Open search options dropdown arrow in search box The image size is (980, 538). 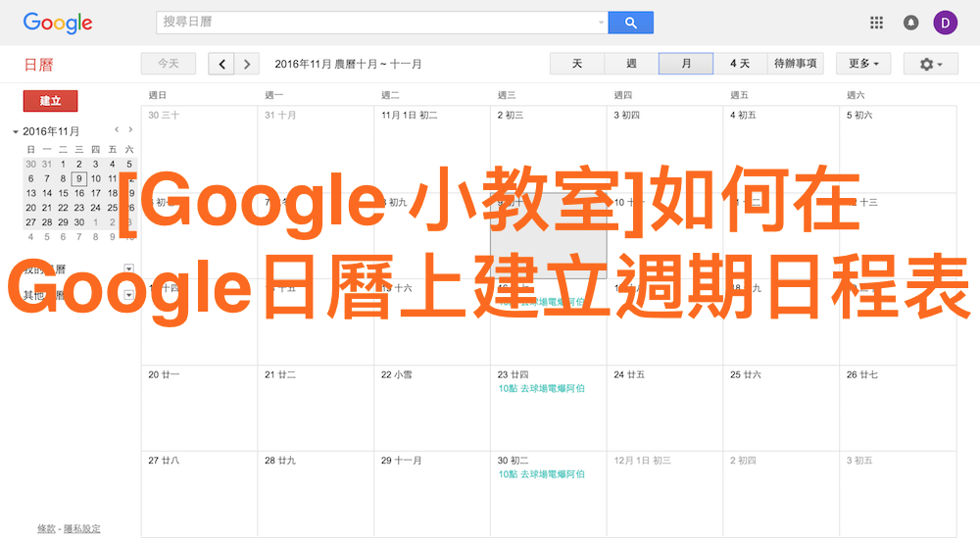(601, 23)
